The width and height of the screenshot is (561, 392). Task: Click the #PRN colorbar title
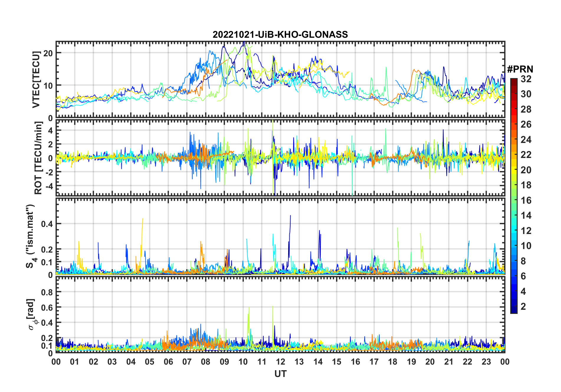coord(520,69)
